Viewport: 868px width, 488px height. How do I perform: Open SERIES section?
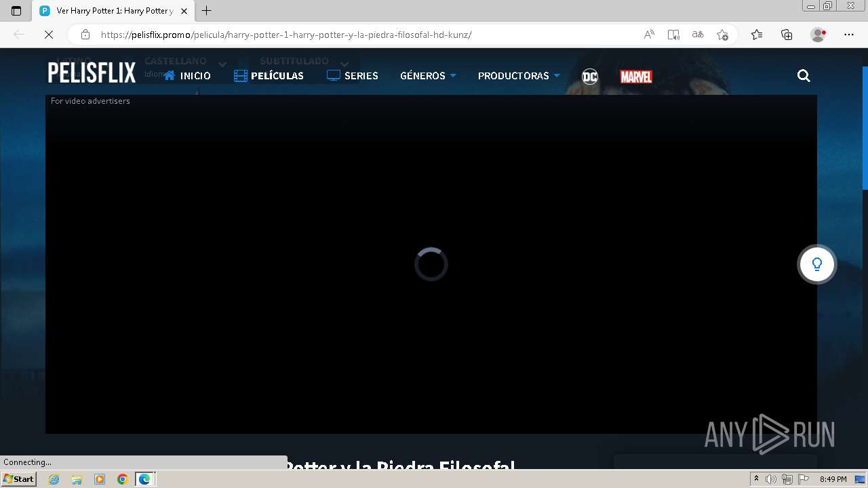[353, 76]
